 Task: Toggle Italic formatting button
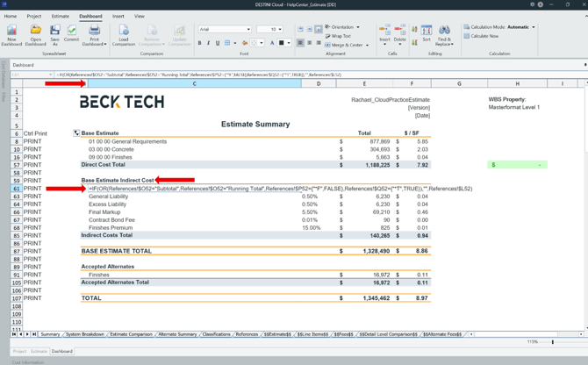(208, 43)
